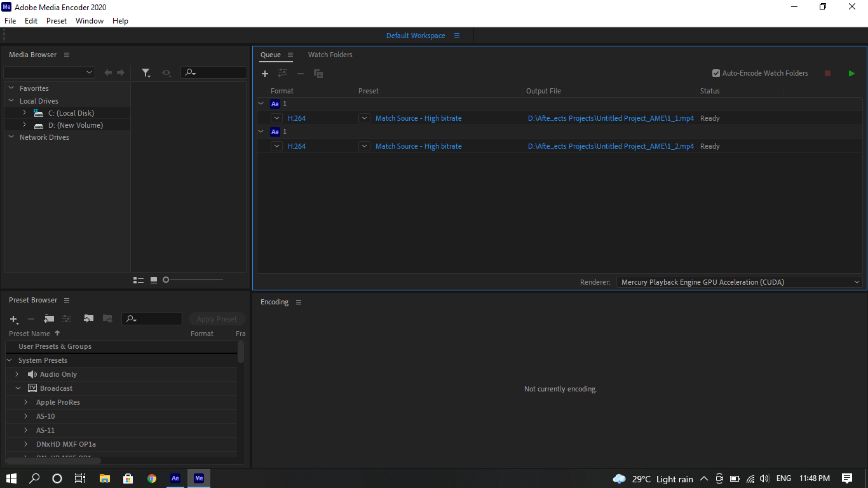Image resolution: width=868 pixels, height=488 pixels.
Task: Switch to the Watch Folders tab
Action: click(330, 55)
